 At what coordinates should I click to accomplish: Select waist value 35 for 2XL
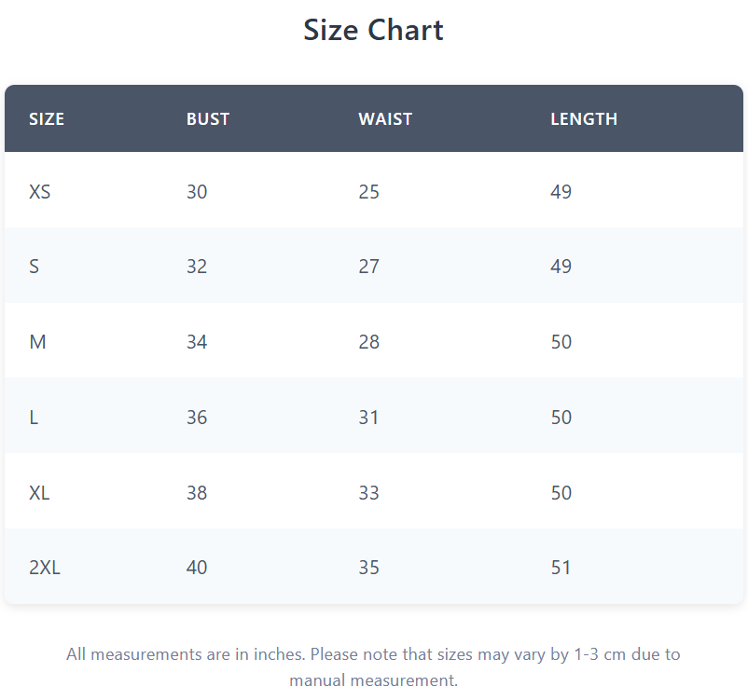click(x=368, y=568)
